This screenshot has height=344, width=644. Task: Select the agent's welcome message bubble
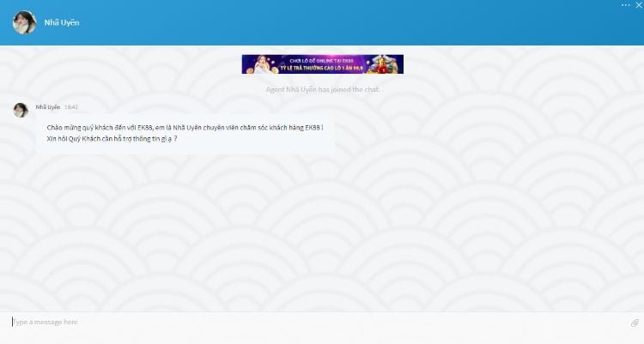click(185, 133)
